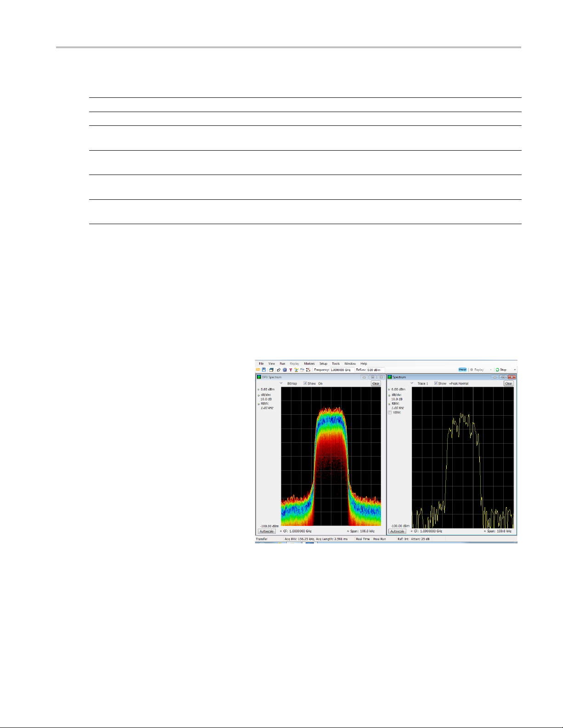Viewport: 563px width, 728px height.
Task: Click the yellow Trace 1 spectrum graph
Action: (463, 457)
